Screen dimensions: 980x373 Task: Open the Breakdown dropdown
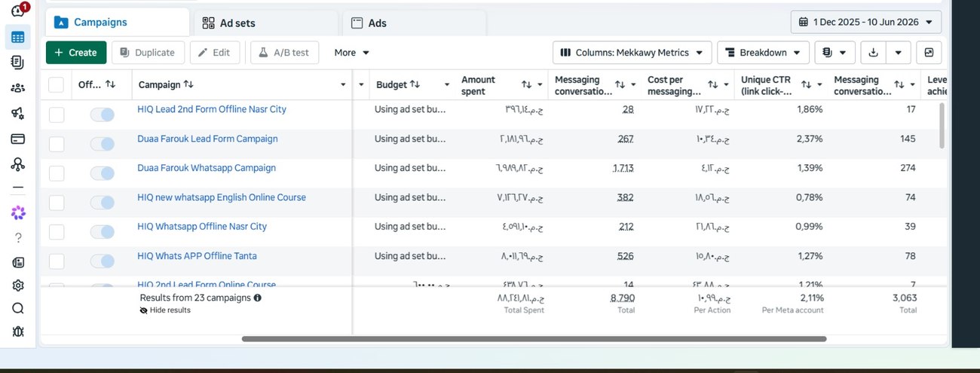[x=763, y=53]
